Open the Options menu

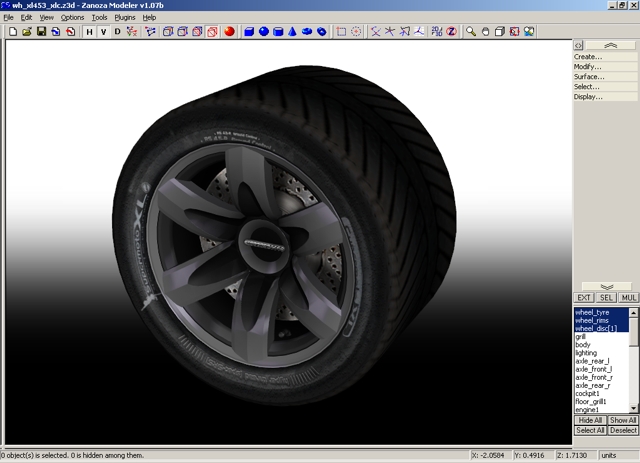pos(72,17)
